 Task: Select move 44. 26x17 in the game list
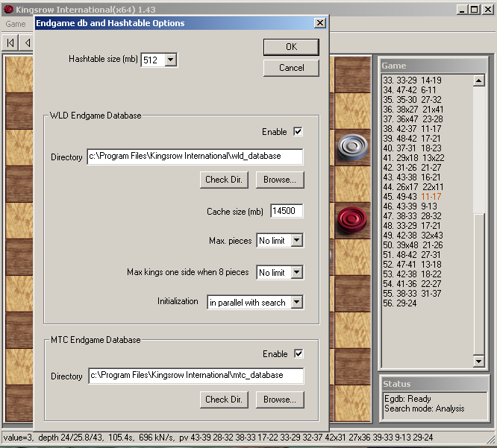[400, 187]
